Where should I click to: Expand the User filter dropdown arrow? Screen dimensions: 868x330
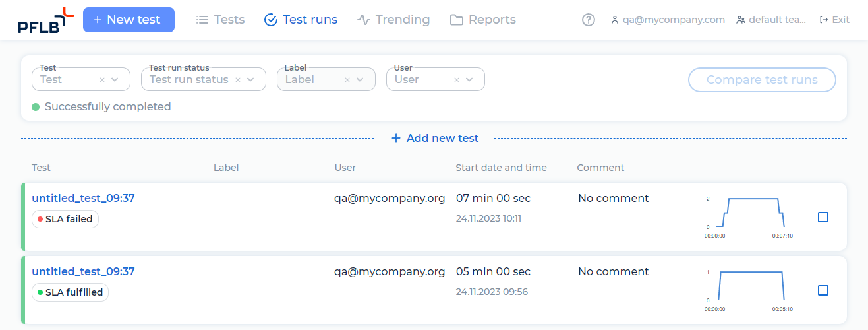(x=470, y=80)
